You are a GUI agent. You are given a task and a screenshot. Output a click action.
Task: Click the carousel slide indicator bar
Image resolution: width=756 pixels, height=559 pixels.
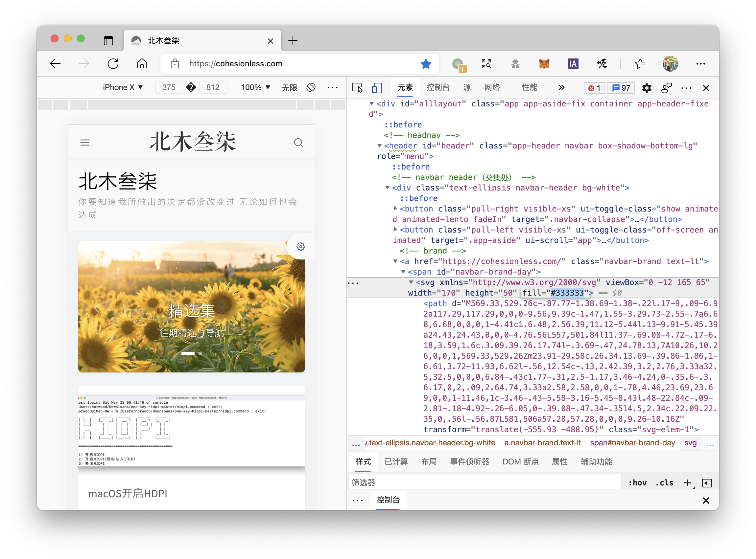[x=188, y=353]
